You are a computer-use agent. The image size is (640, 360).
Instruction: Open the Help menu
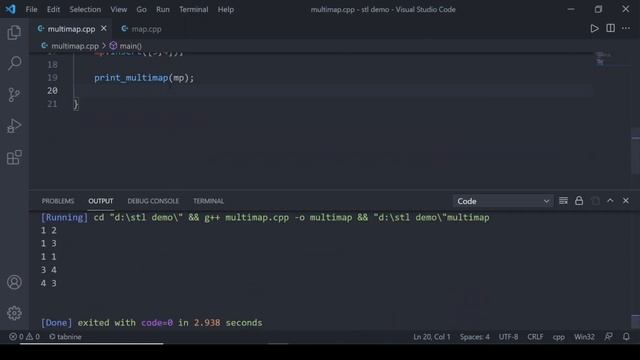pyautogui.click(x=225, y=9)
